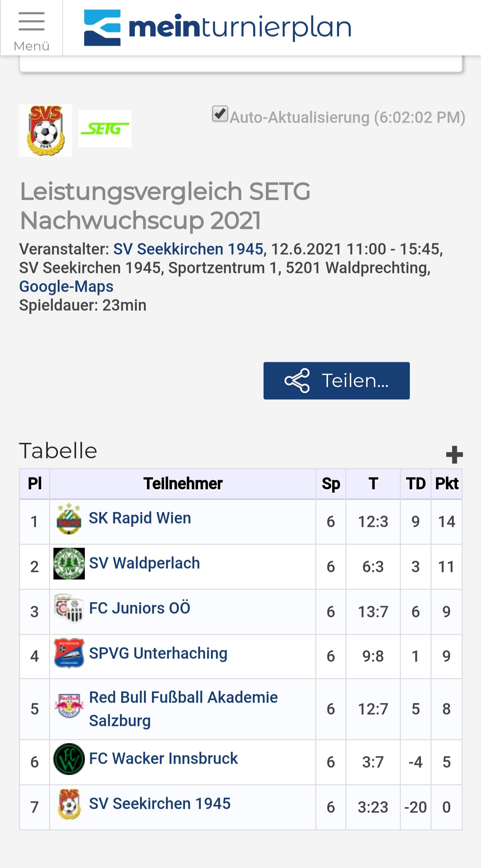This screenshot has width=481, height=868.
Task: Toggle the Auto-Aktualisierung checkbox
Action: [x=220, y=114]
